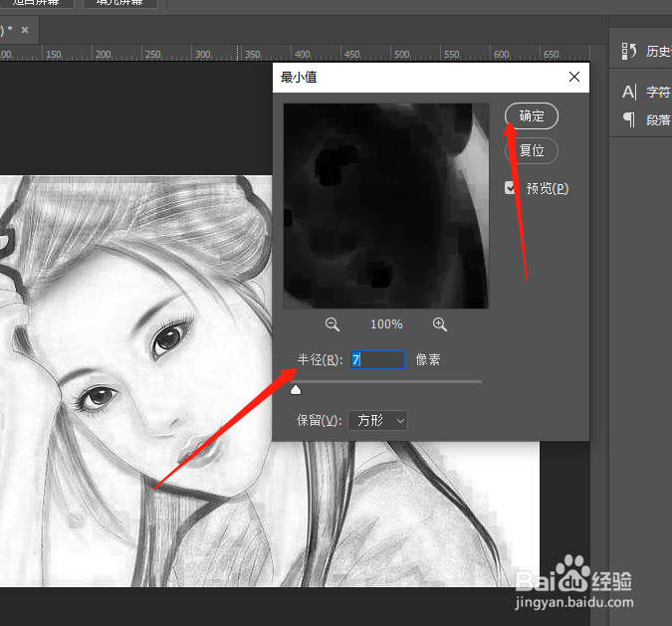Open the 字符 character panel icon
This screenshot has width=672, height=626.
click(x=629, y=92)
